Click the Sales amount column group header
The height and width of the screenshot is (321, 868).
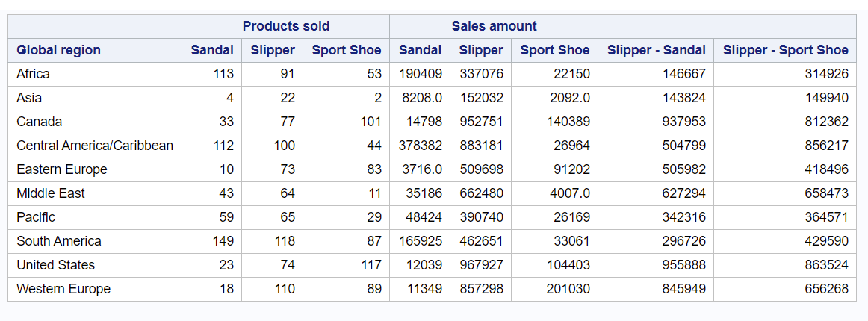tap(494, 26)
